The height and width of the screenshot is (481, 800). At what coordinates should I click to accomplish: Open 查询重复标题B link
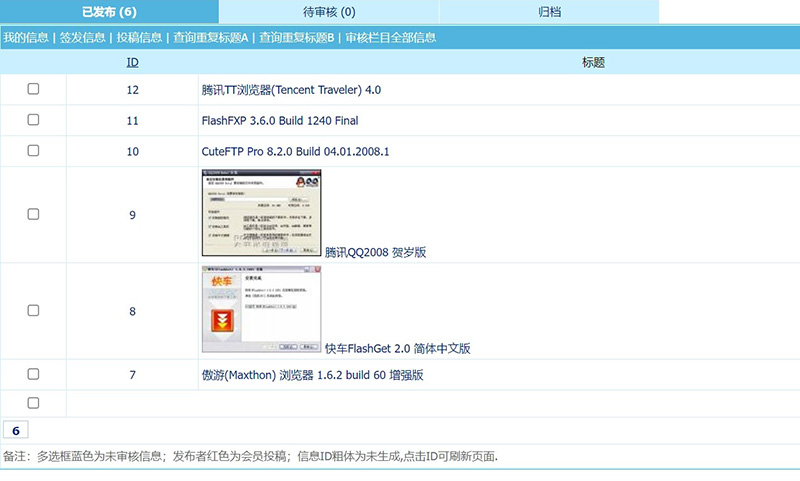tap(297, 37)
